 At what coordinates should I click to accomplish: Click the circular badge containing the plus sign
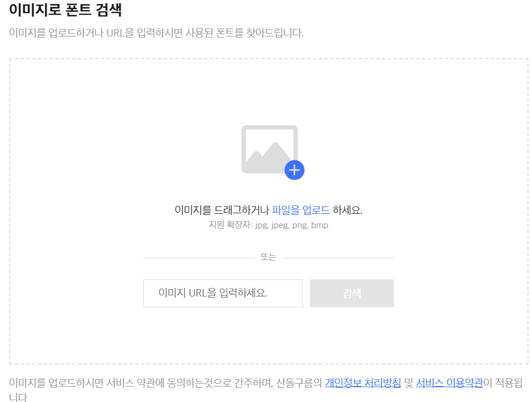pos(295,169)
